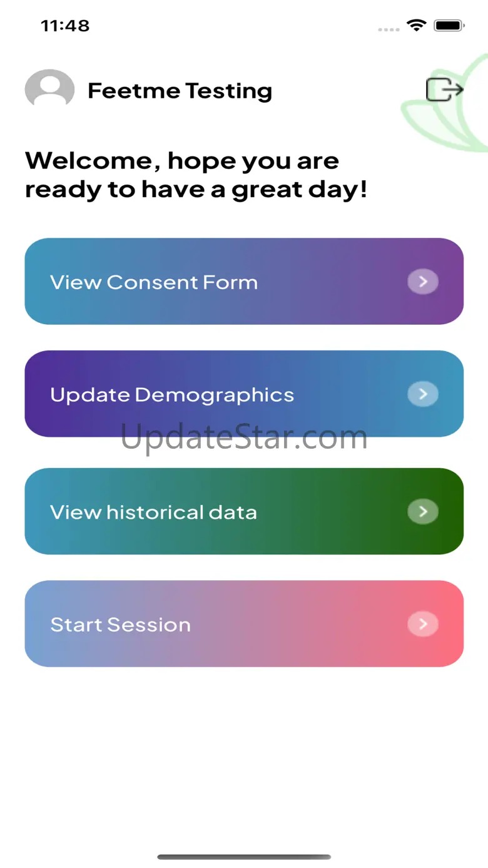
Task: Tap the Feetme Testing username
Action: tap(180, 91)
